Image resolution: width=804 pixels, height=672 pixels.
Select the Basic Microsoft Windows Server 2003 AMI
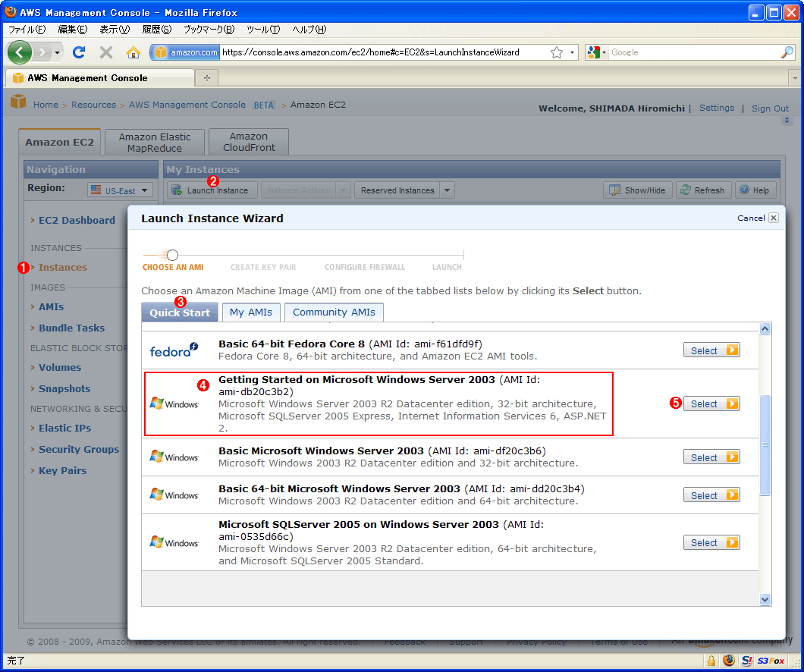tap(711, 457)
